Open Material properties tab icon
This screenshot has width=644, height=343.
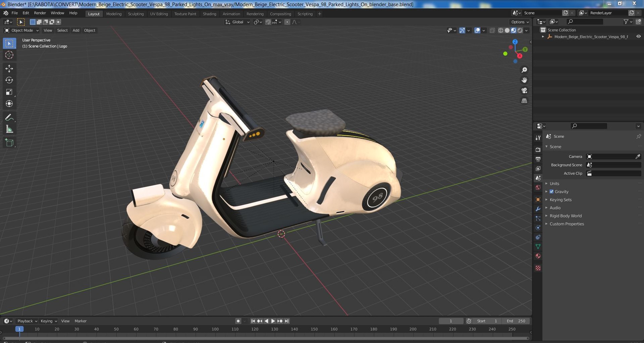coord(538,256)
